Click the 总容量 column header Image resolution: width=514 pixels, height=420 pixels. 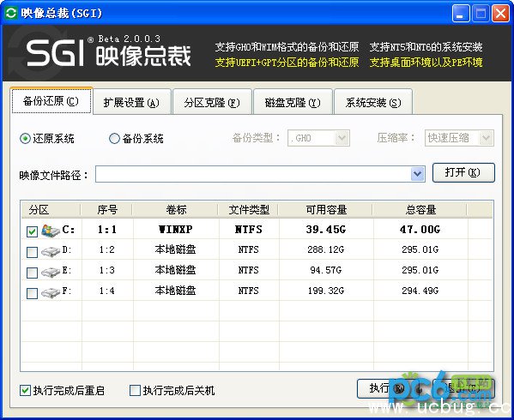[x=420, y=209]
